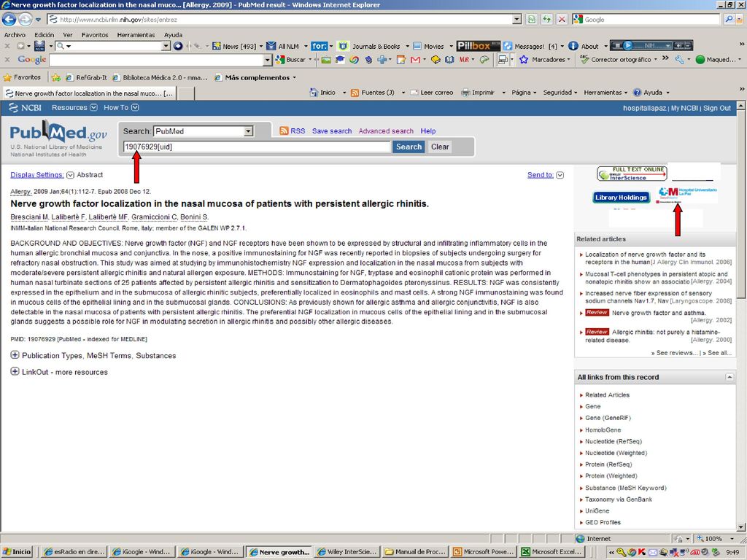747x560 pixels.
Task: Open the 100% zoom level control
Action: point(716,539)
